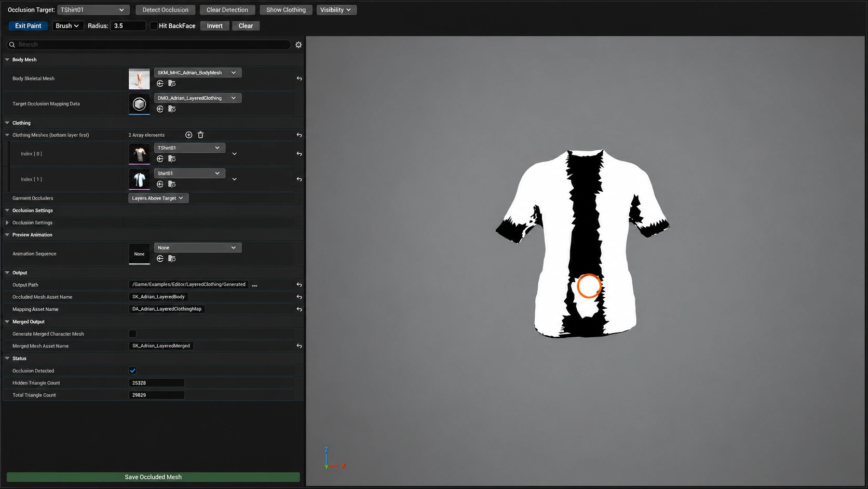The height and width of the screenshot is (489, 868).
Task: Browse to TShirt01 asset in content browser
Action: (x=172, y=159)
